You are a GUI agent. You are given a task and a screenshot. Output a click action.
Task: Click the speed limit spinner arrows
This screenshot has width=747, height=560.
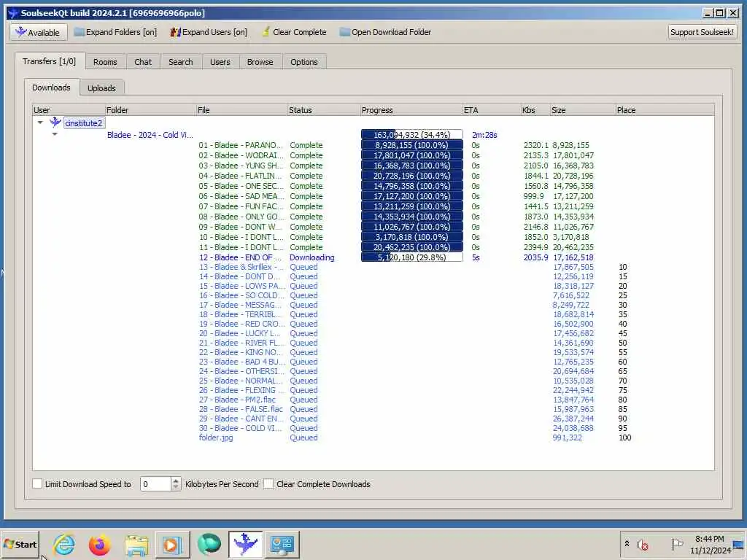pyautogui.click(x=176, y=484)
